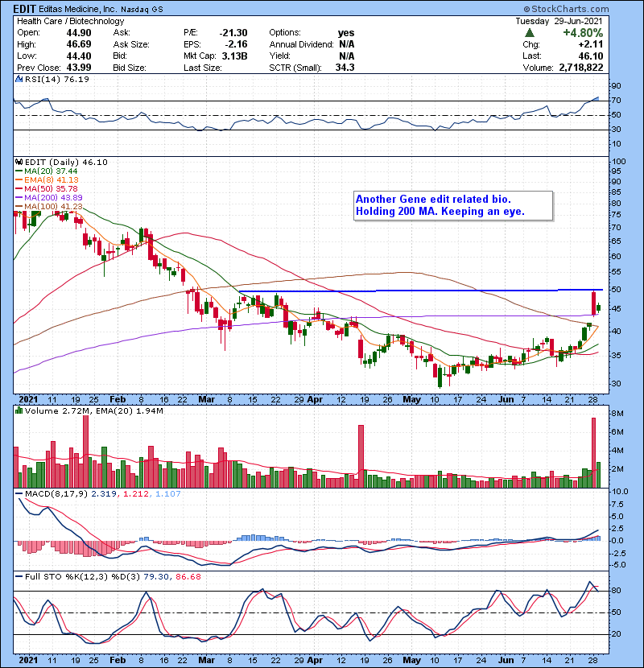
Task: Click the EDIT ticker symbol in header
Action: pos(25,9)
